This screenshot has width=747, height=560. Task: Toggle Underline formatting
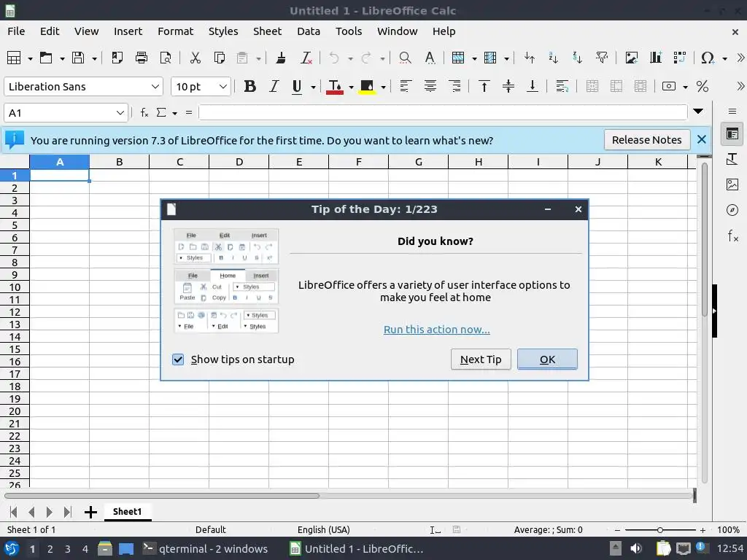pos(297,86)
